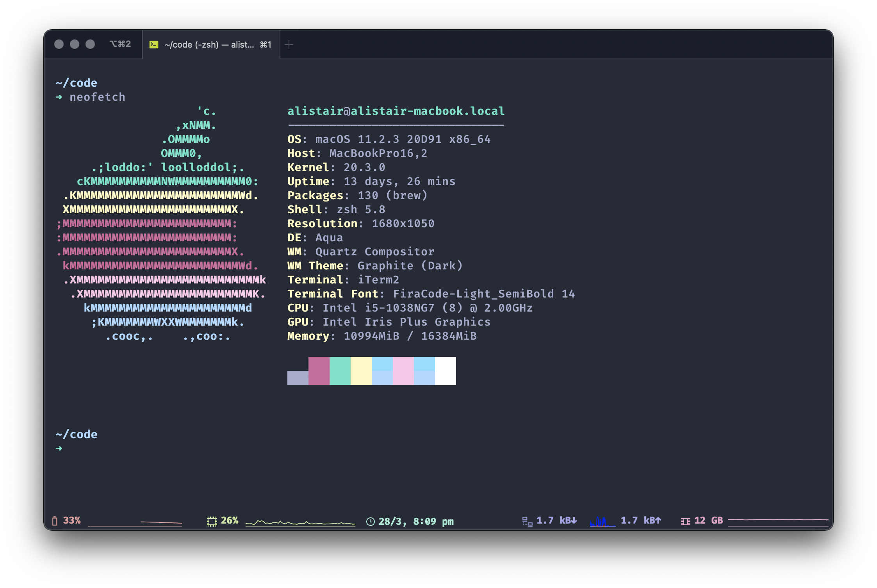Click the network transfer icon

point(527,522)
